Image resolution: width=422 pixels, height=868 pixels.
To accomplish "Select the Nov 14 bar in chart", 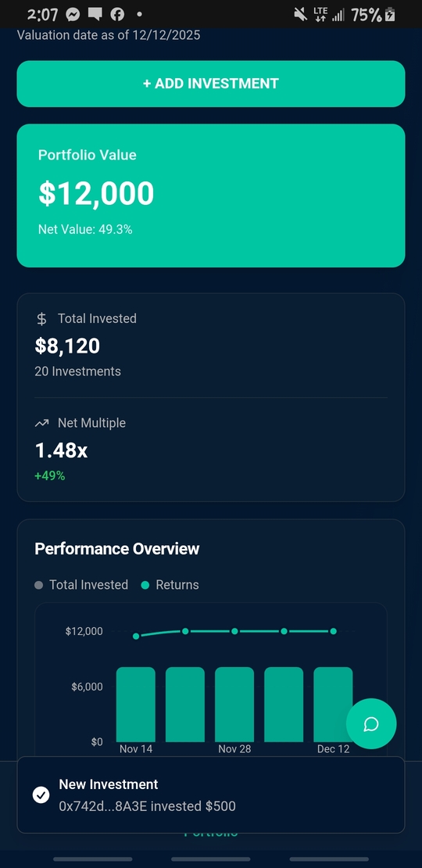I will click(135, 705).
